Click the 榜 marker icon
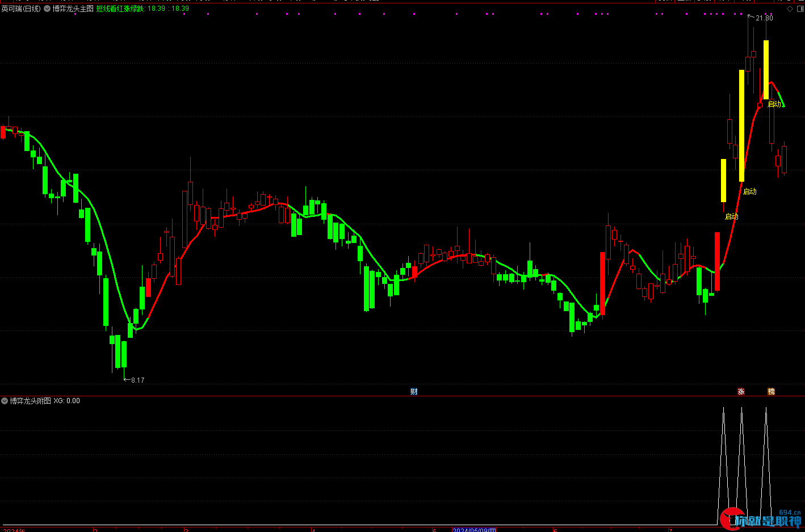This screenshot has width=805, height=532. (771, 392)
